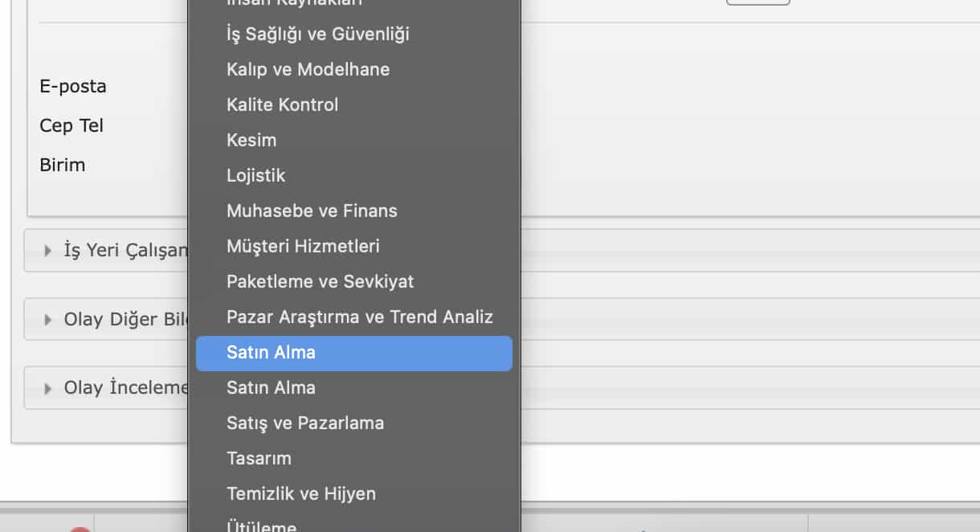Choose the unhighlighted Satın Alma entry

[271, 388]
